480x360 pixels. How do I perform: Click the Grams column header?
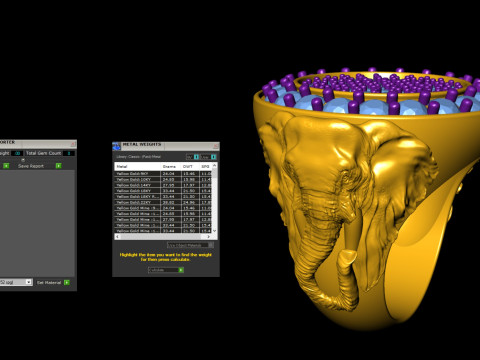coord(171,166)
